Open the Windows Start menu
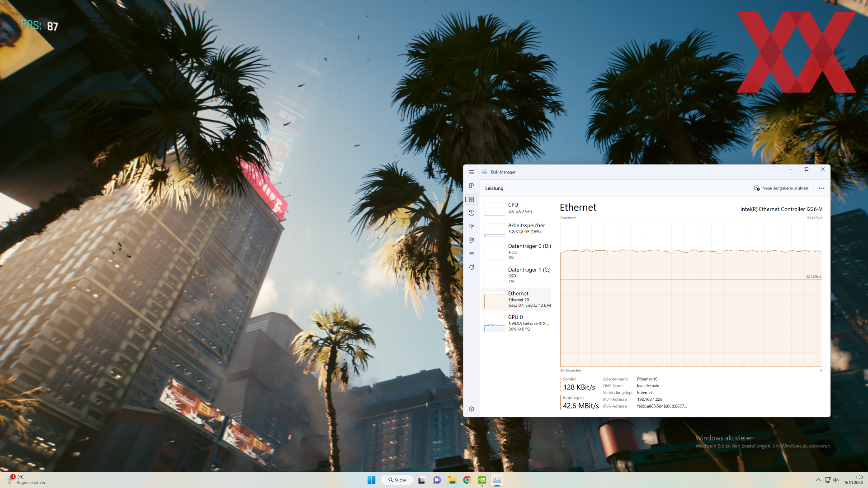This screenshot has height=488, width=868. [x=371, y=480]
